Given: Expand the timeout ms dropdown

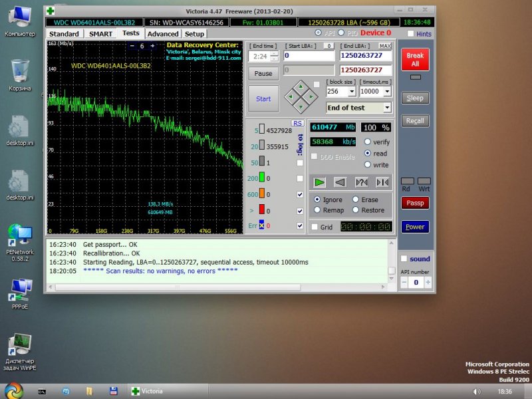Looking at the screenshot, I should tap(386, 91).
